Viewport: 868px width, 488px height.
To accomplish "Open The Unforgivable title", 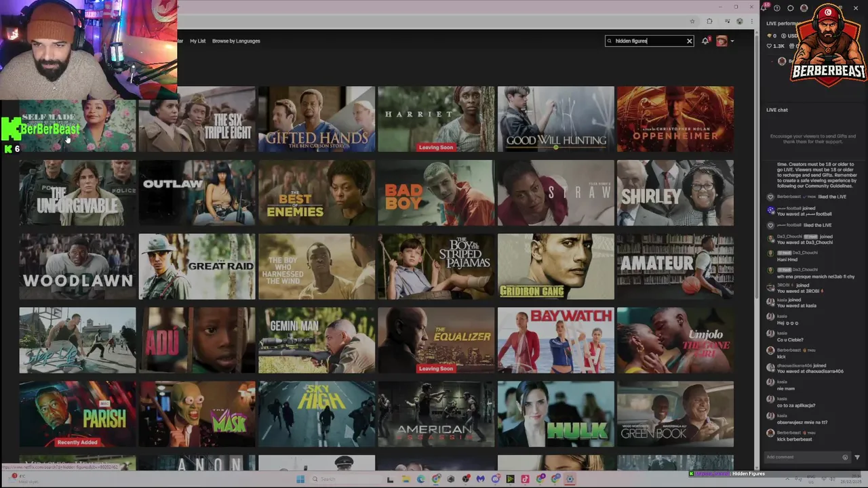I will tap(77, 193).
